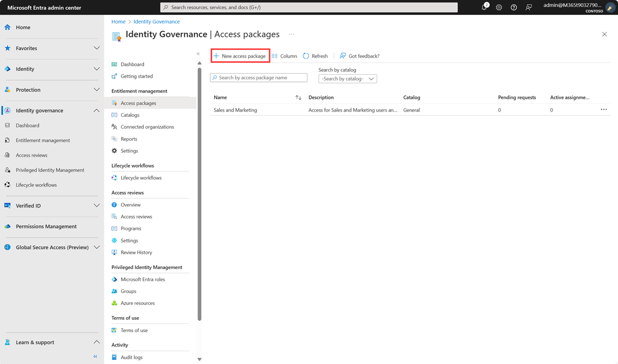Open Audit logs under Activity
The height and width of the screenshot is (364, 618).
tap(132, 357)
